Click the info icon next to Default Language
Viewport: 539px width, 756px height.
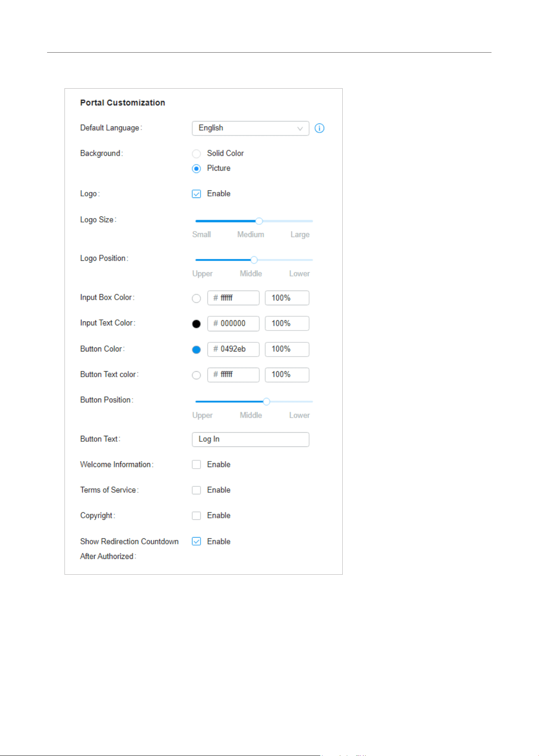click(x=319, y=128)
